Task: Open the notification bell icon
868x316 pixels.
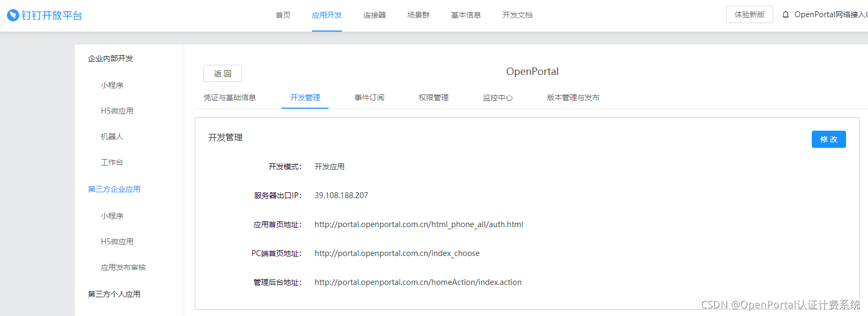Action: (x=786, y=15)
